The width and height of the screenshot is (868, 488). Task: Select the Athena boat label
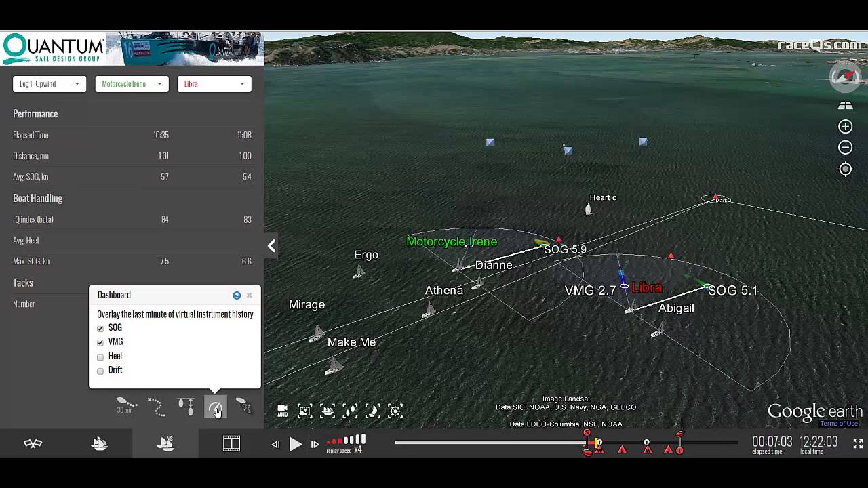444,291
